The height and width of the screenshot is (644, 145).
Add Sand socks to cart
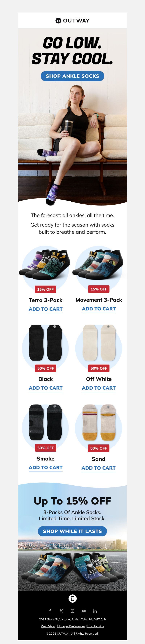point(99,468)
